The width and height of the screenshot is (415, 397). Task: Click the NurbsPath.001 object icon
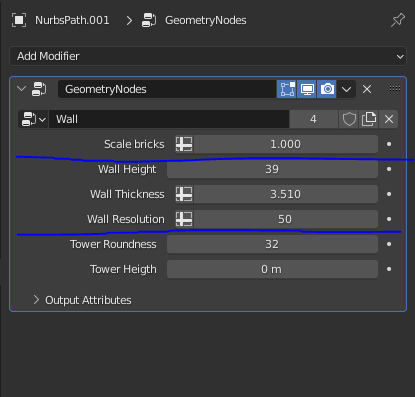[x=19, y=20]
